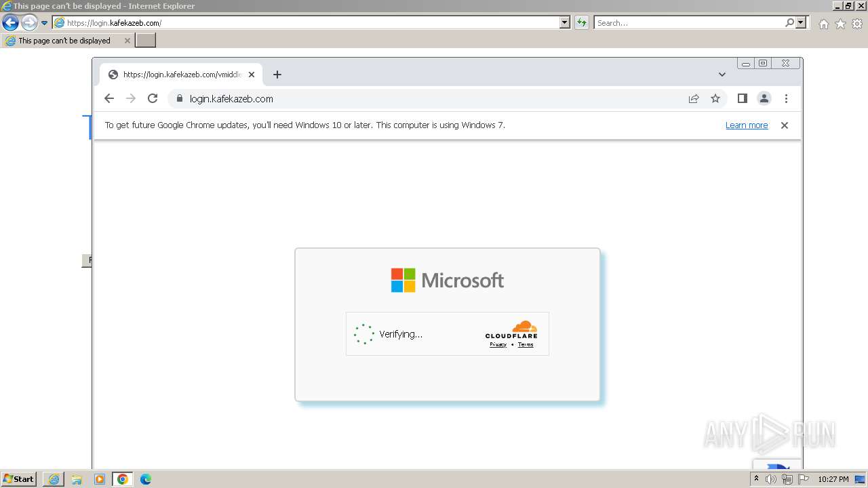
Task: Open File Explorer from taskbar
Action: tap(77, 479)
